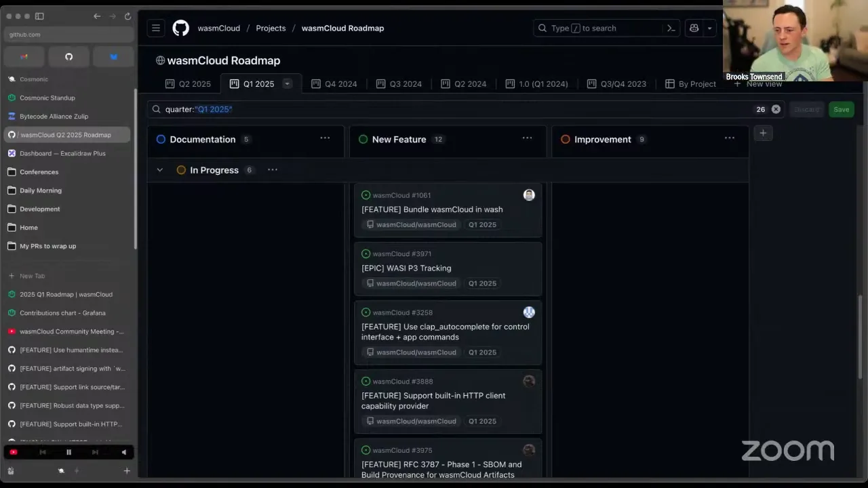Open the GitHub hamburger navigation menu

tap(156, 28)
